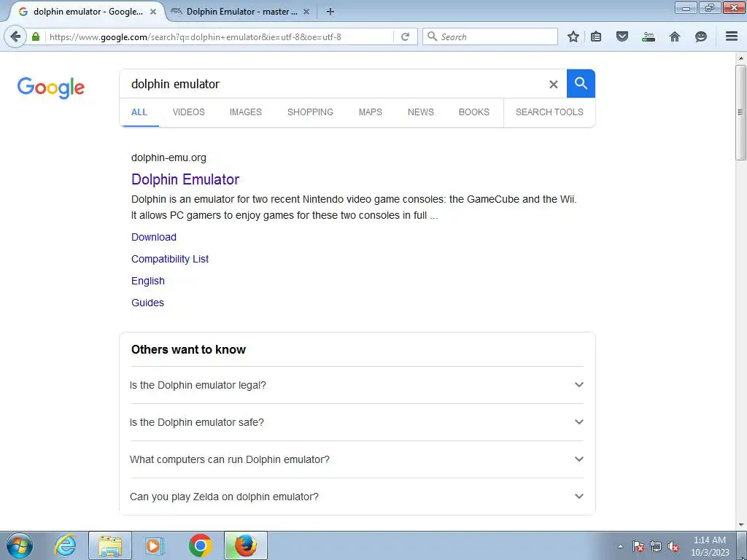
Task: Submit search with blue magnifier button
Action: pyautogui.click(x=581, y=84)
